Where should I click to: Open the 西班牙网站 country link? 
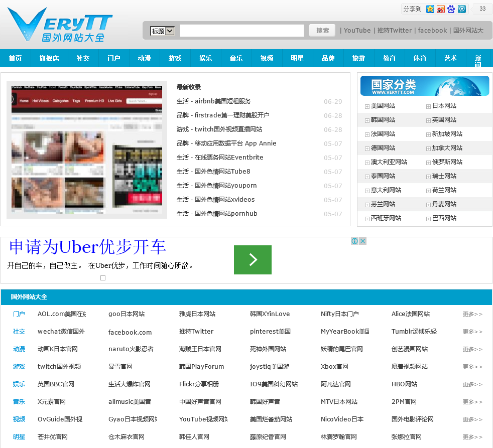click(386, 218)
